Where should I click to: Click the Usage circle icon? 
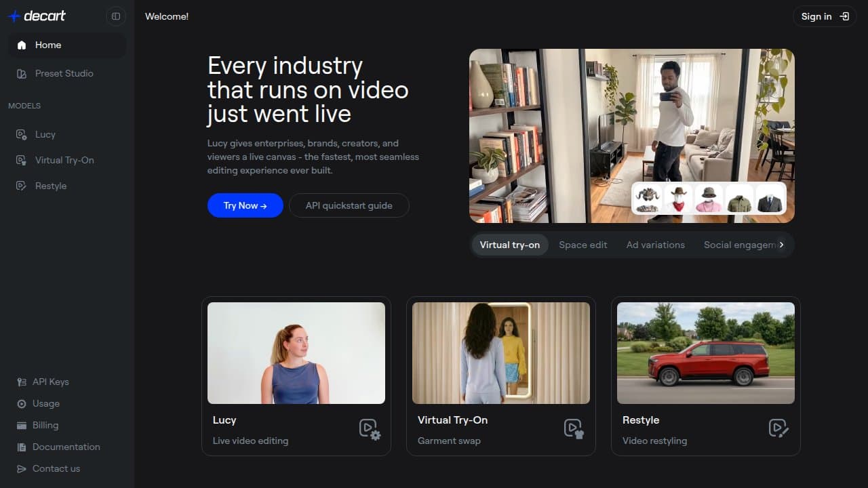[x=22, y=403]
